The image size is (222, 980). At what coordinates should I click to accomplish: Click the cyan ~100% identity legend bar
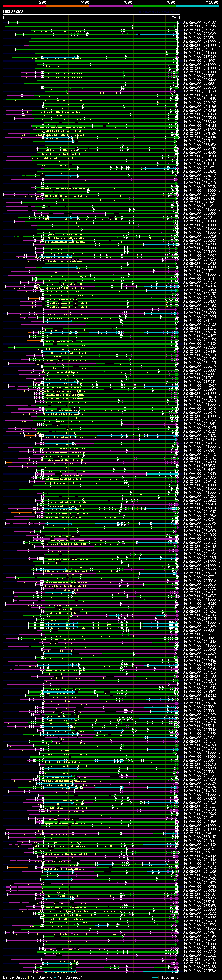[x=197, y=6]
